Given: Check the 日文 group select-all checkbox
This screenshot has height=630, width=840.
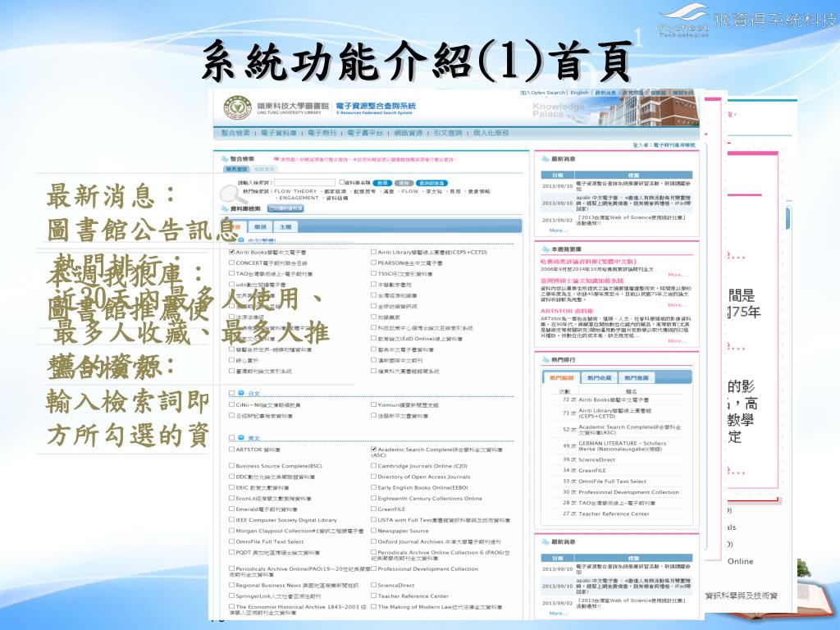Looking at the screenshot, I should [231, 393].
